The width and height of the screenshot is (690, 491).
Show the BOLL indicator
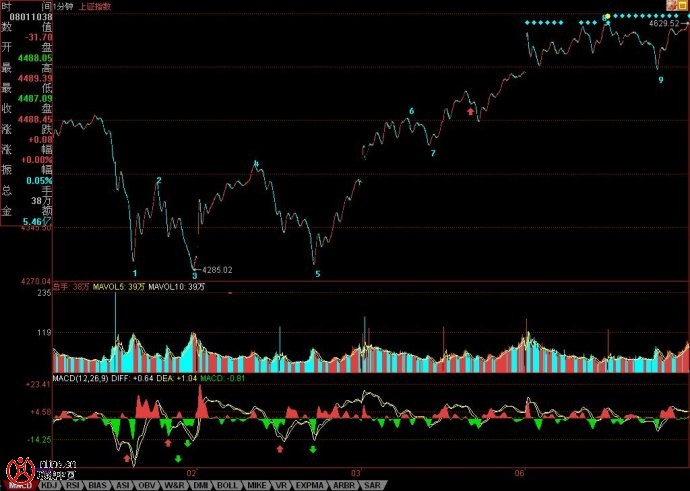click(x=228, y=485)
